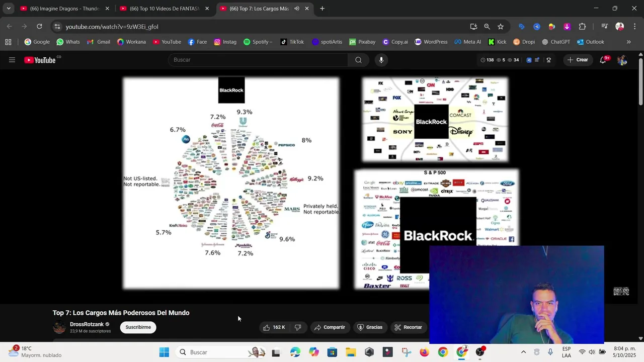Image resolution: width=644 pixels, height=362 pixels.
Task: Open Chrome profile avatar in toolbar
Action: click(620, 27)
